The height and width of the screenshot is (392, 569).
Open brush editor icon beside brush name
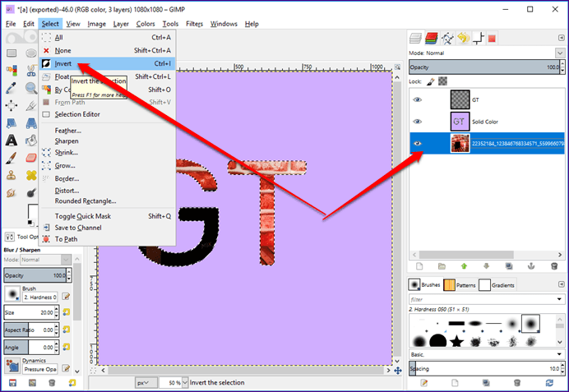(x=66, y=297)
